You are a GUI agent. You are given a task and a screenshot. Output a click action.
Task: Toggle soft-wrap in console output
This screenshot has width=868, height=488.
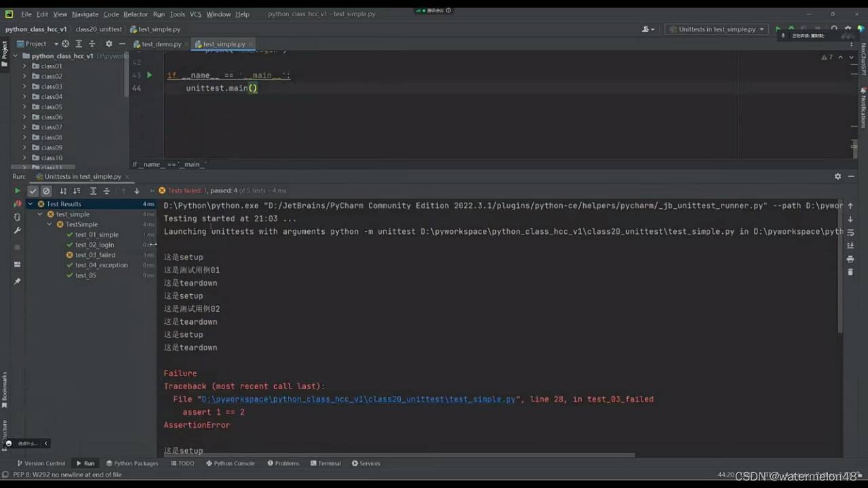click(850, 232)
